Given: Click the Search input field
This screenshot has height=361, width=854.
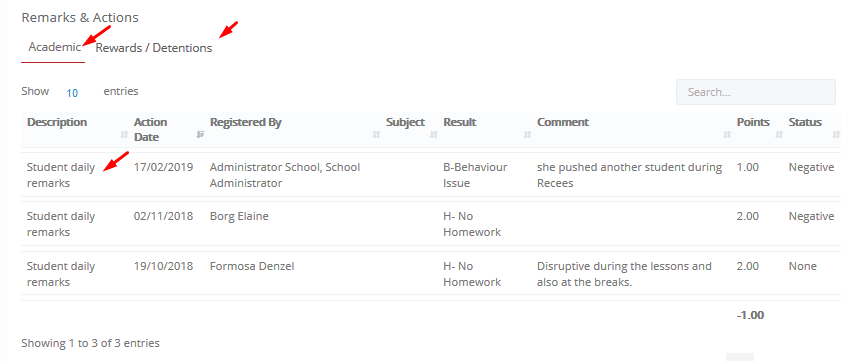Looking at the screenshot, I should click(x=755, y=92).
